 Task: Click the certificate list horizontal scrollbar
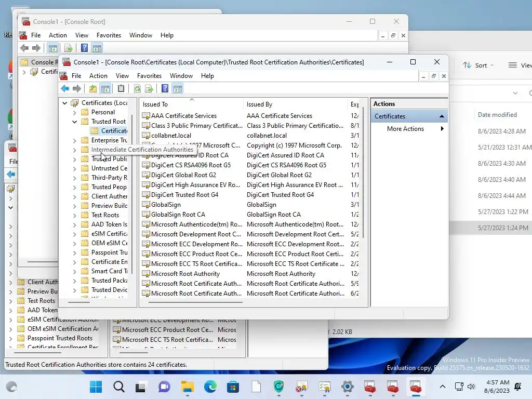[195, 302]
